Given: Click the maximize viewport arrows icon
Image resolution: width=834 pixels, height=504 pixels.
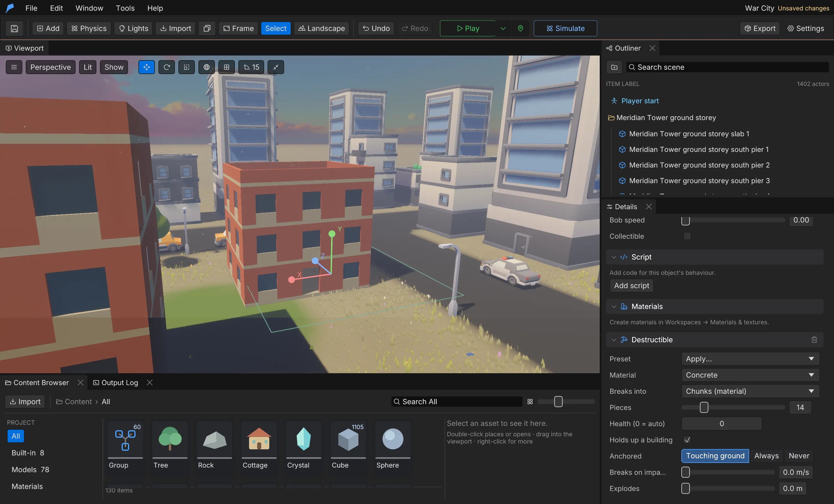Looking at the screenshot, I should click(276, 67).
